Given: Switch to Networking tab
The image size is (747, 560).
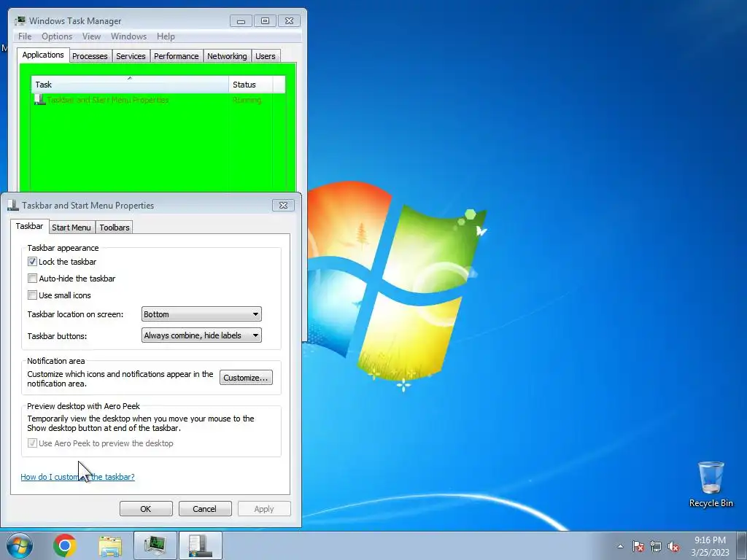Looking at the screenshot, I should click(228, 56).
